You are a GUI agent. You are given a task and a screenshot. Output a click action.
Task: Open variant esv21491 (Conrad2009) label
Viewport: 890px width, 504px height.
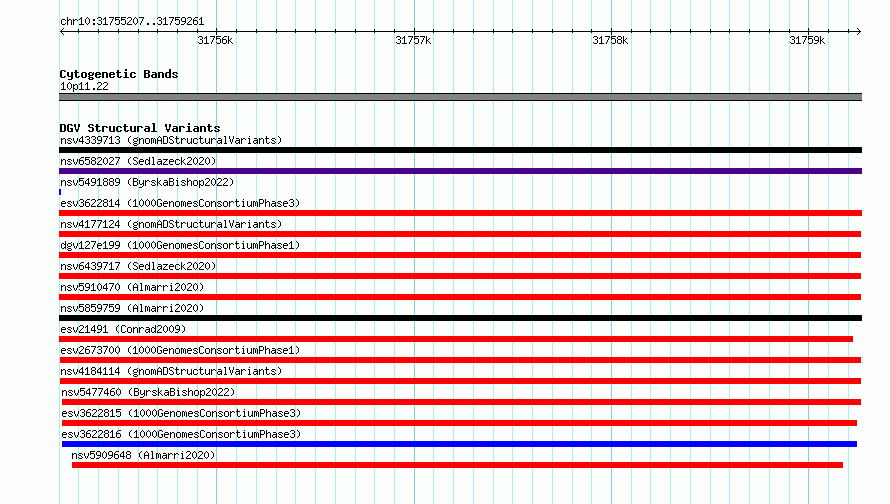123,329
